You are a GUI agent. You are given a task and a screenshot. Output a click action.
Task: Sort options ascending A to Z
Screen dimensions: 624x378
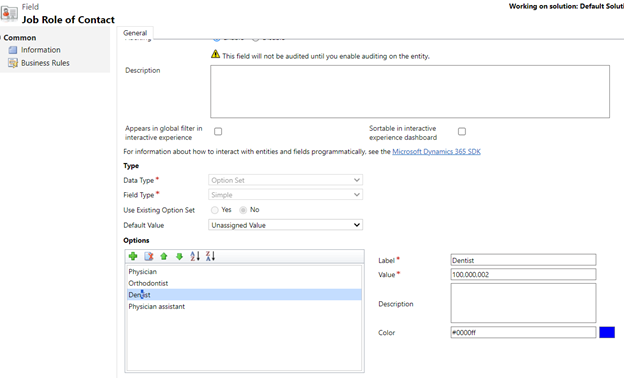195,256
